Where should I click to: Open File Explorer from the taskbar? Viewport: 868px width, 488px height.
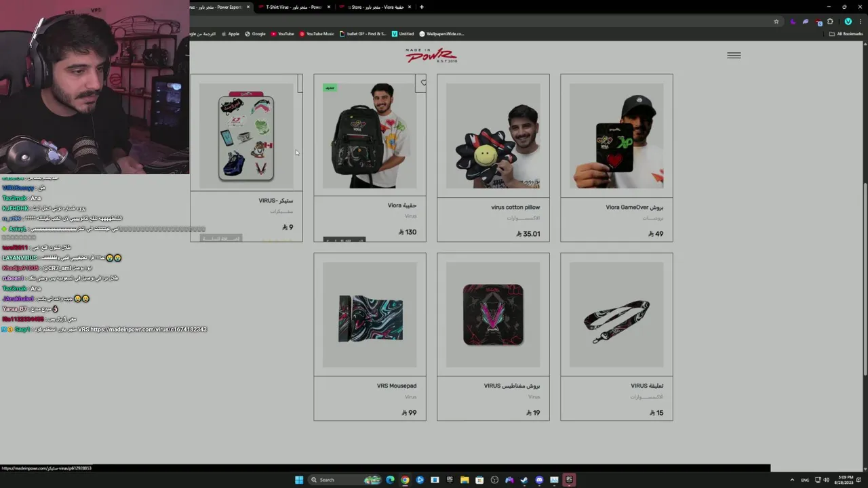[x=465, y=480]
